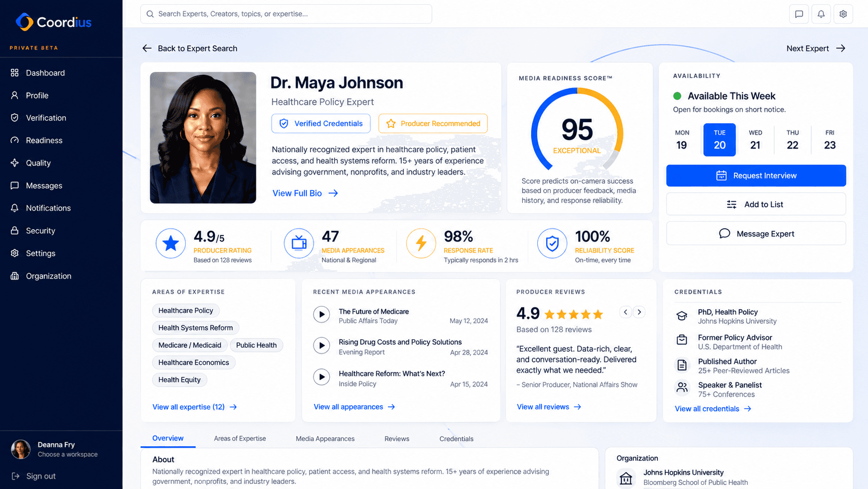Viewport: 868px width, 489px height.
Task: Select Thursday 22 in availability calendar
Action: tap(792, 140)
